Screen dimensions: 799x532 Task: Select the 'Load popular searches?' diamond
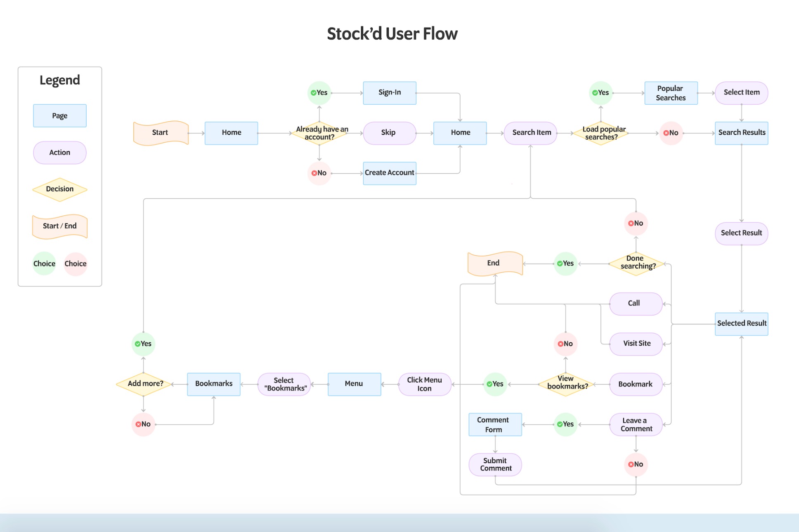[x=601, y=133]
